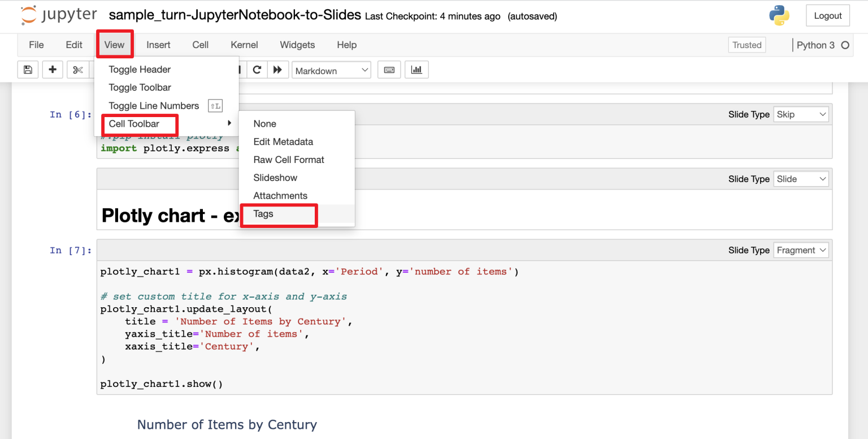
Task: Click the Logout button
Action: [827, 16]
